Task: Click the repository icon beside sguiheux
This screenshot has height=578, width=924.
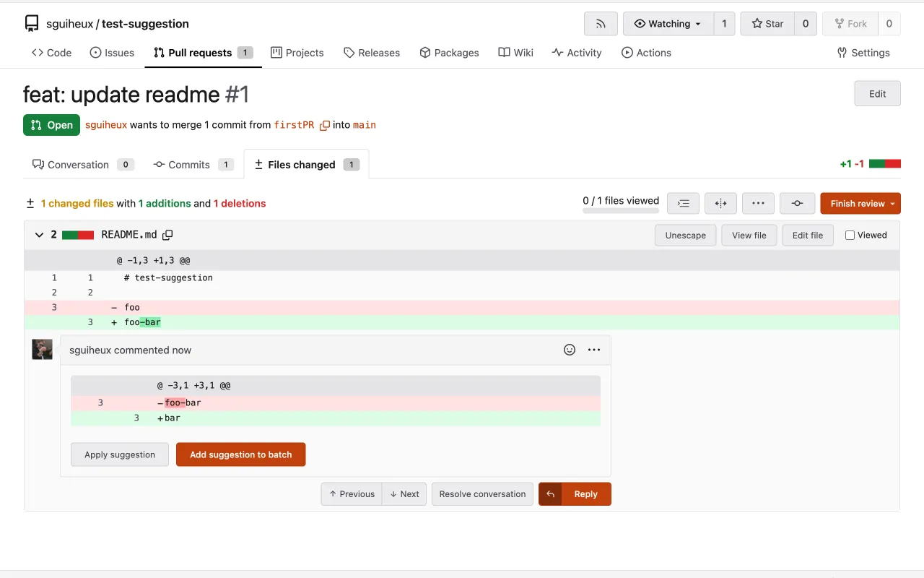Action: [x=32, y=24]
